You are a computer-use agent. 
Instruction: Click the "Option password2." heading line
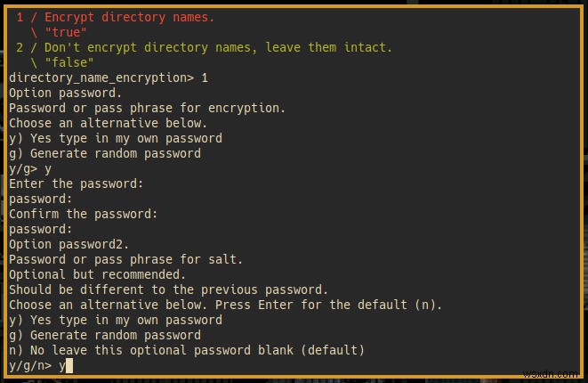68,244
